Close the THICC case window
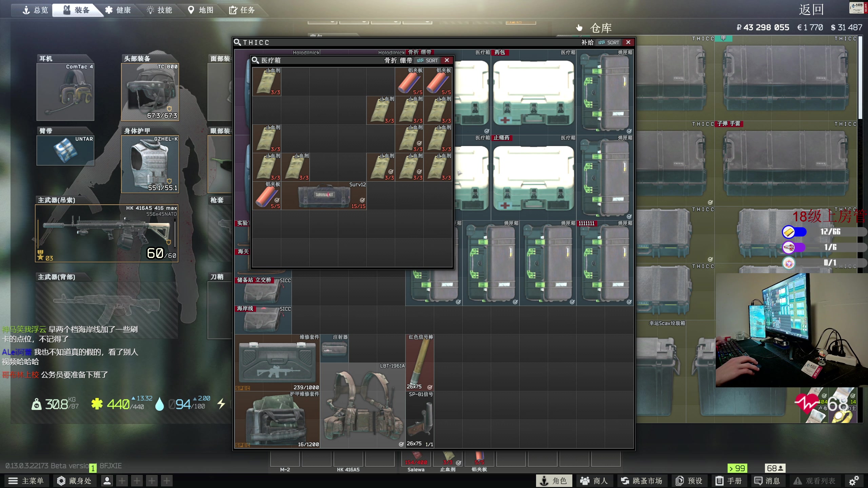The image size is (868, 488). pyautogui.click(x=628, y=42)
